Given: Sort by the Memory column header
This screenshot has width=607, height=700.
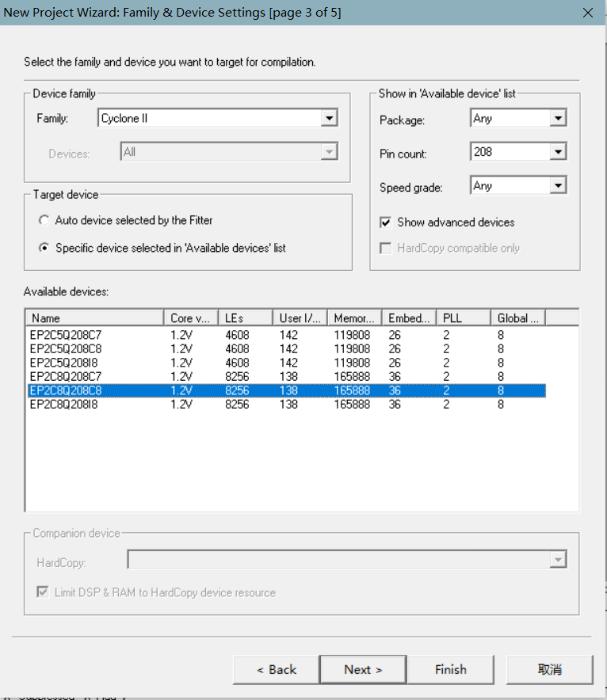Looking at the screenshot, I should tap(354, 318).
